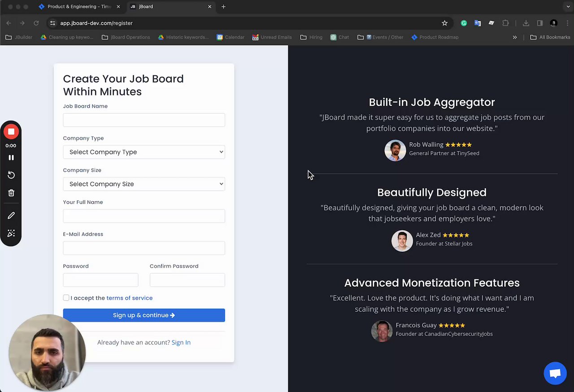Open the Unread Emails bookmark

pyautogui.click(x=272, y=37)
